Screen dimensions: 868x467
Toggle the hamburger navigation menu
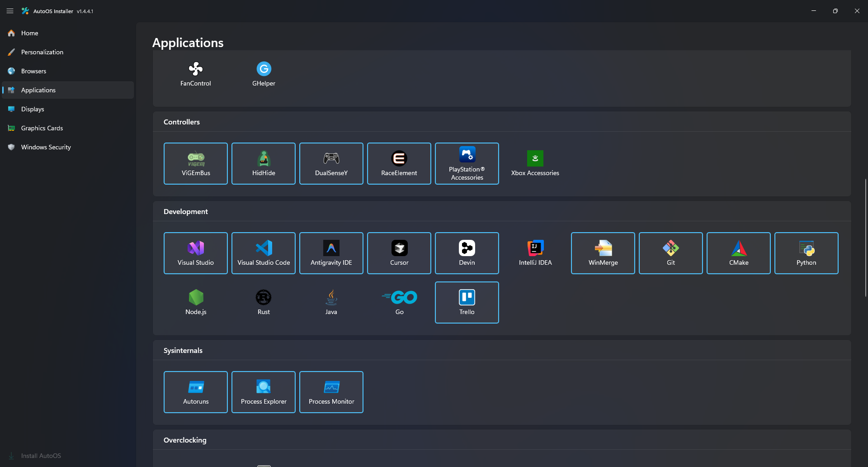click(x=10, y=11)
